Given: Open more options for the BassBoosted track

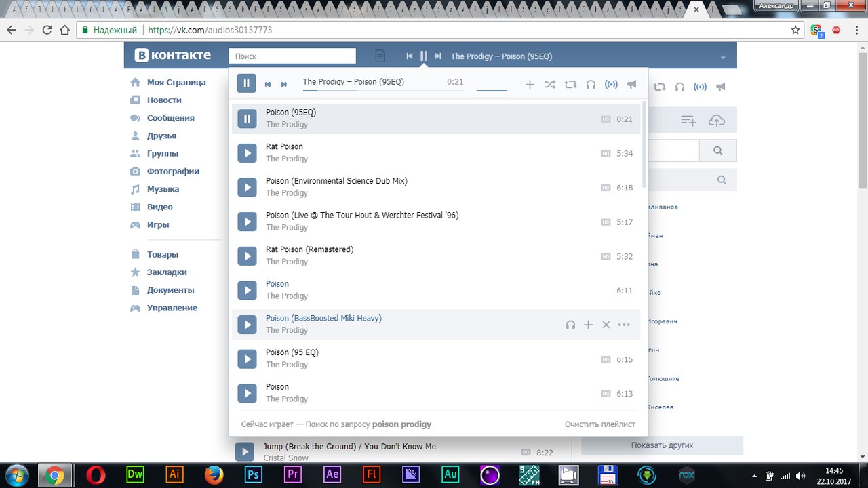Looking at the screenshot, I should (624, 325).
